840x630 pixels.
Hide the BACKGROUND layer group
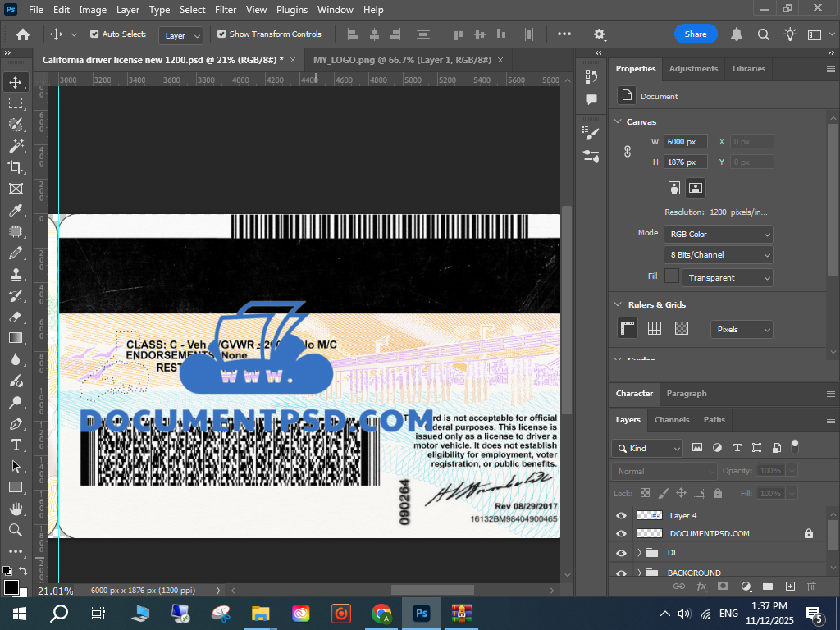(x=621, y=573)
